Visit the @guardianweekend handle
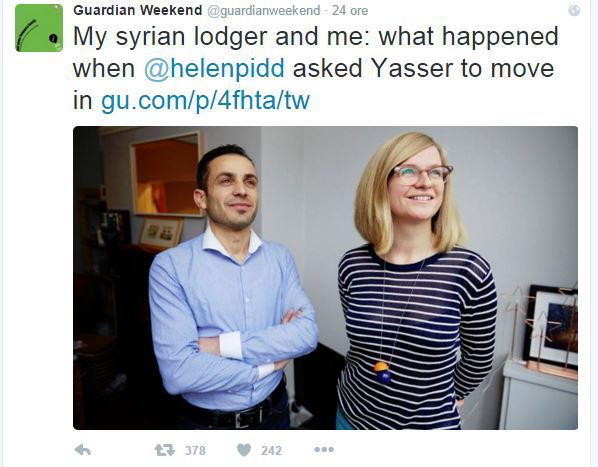Viewport: 598px width, 467px height. 264,11
